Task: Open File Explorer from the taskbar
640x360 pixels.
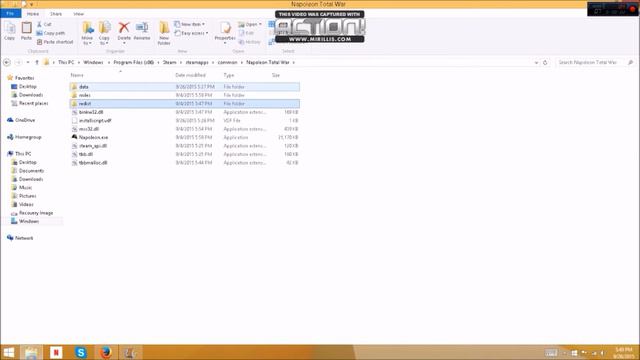Action: (31, 352)
